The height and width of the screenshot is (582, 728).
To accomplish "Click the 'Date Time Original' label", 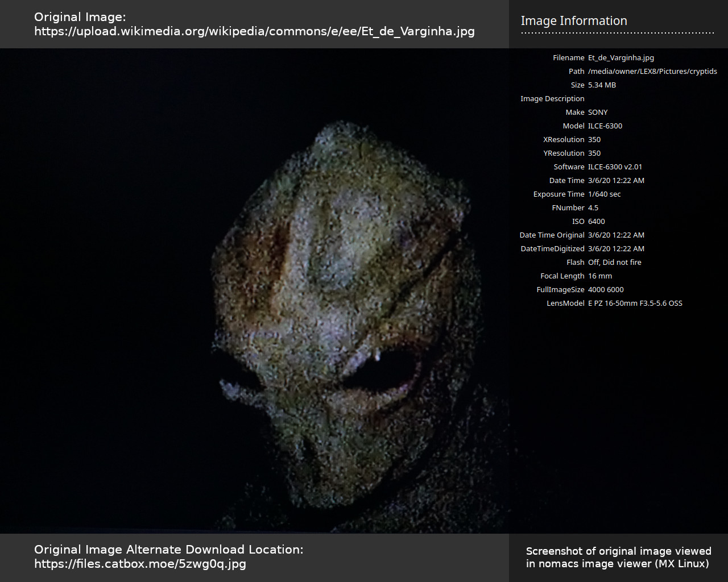I will click(x=552, y=235).
